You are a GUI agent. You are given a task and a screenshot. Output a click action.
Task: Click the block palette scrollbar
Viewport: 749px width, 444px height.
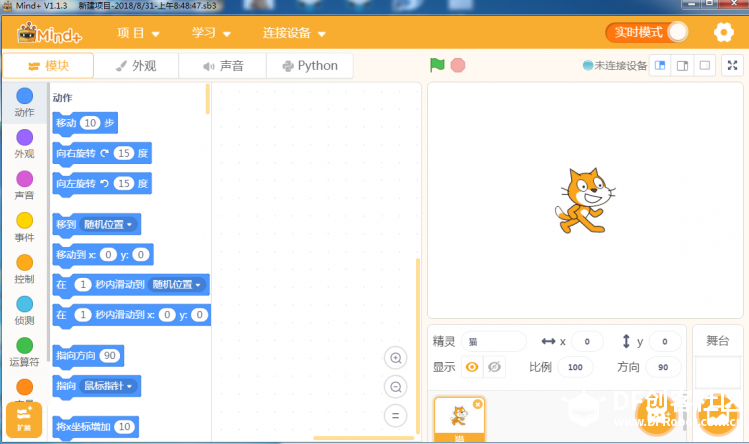coord(208,99)
